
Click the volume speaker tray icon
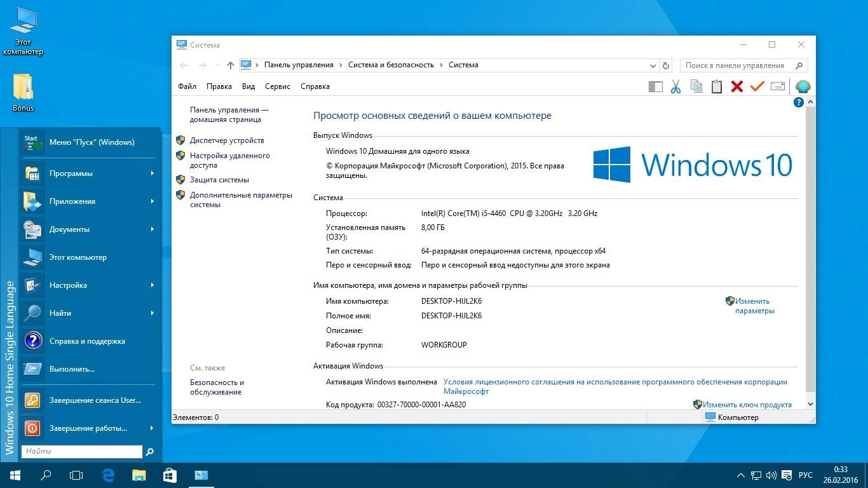click(x=771, y=475)
